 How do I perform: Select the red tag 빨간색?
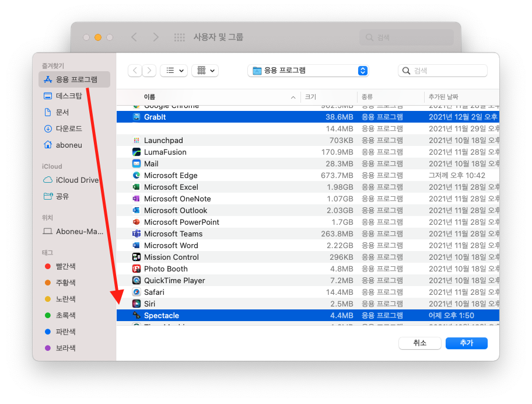60,266
